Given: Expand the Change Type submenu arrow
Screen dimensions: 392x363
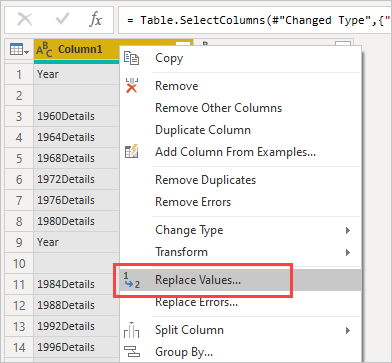Looking at the screenshot, I should [x=348, y=230].
